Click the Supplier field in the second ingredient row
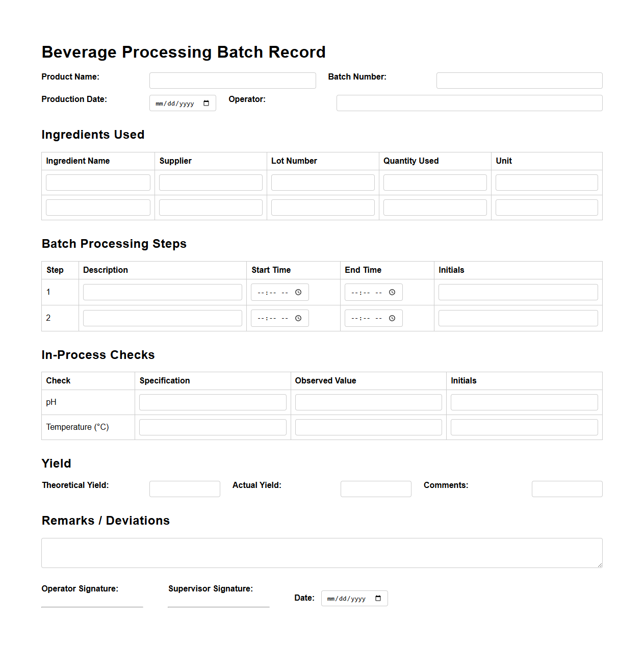644x671 pixels. [210, 207]
